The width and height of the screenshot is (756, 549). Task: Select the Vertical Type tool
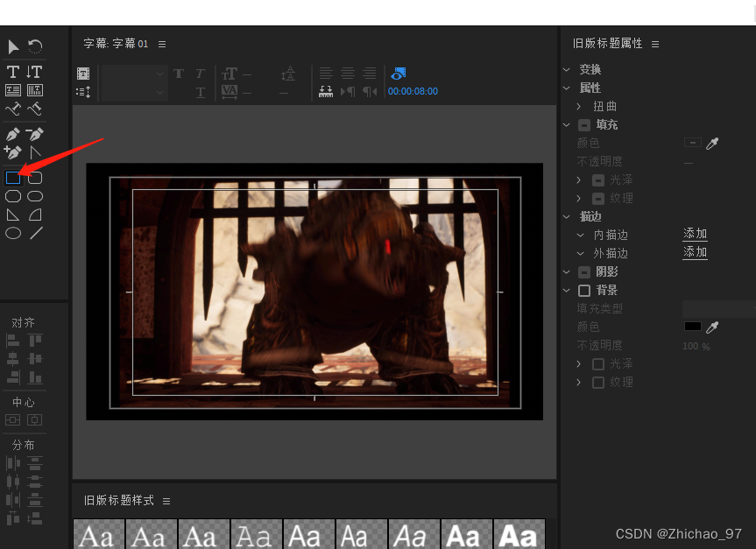point(34,72)
